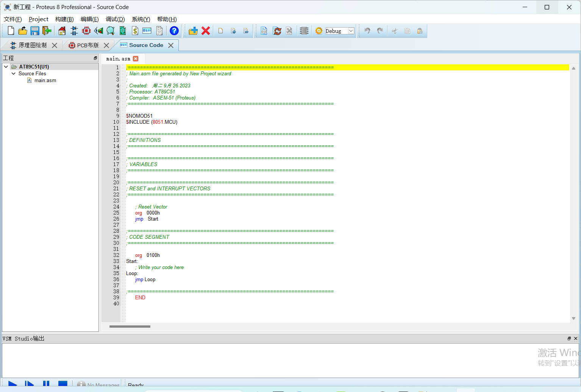Screen dimensions: 581x392
Task: Open Schematic Capture from the toolbar
Action: click(74, 31)
